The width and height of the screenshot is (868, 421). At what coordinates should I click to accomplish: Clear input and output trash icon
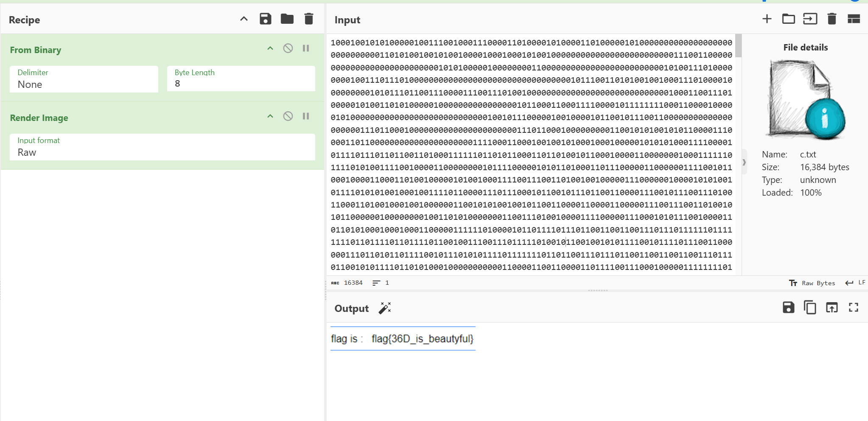point(832,19)
